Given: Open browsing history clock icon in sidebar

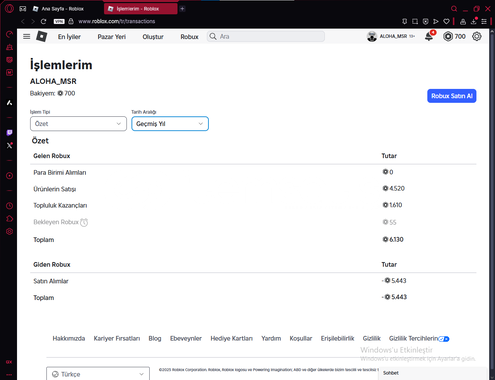Looking at the screenshot, I should point(9,206).
